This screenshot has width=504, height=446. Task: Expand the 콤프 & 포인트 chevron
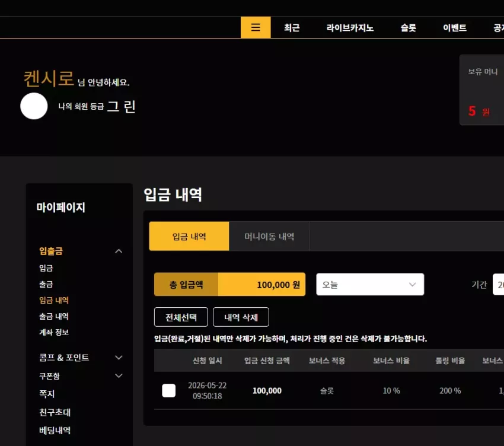(x=119, y=357)
